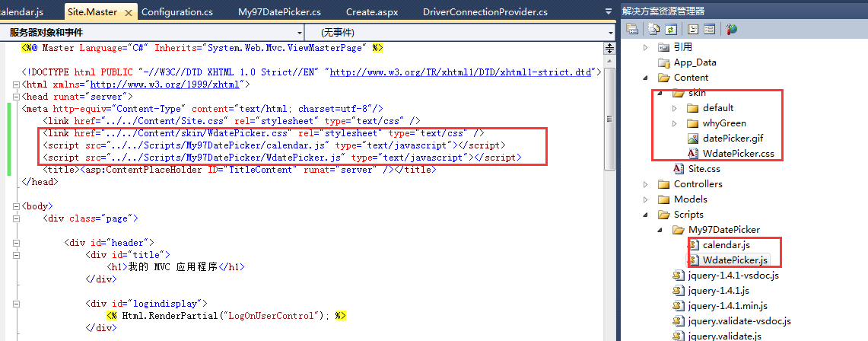Click the default folder icon
Image resolution: width=868 pixels, height=341 pixels.
692,108
